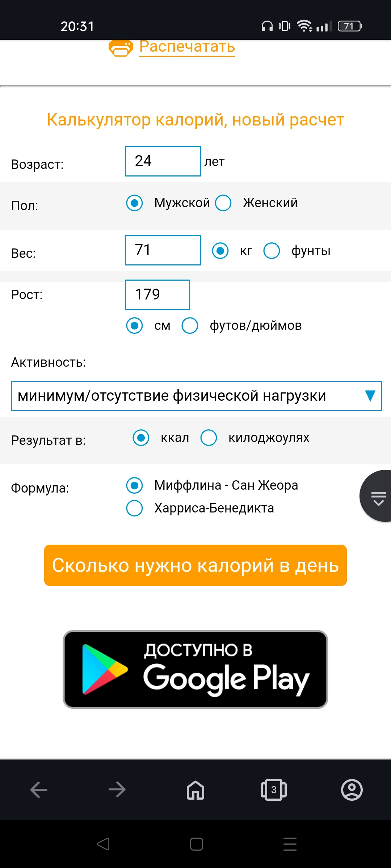Click the blue dropdown arrow for activity
The width and height of the screenshot is (391, 868).
click(370, 396)
